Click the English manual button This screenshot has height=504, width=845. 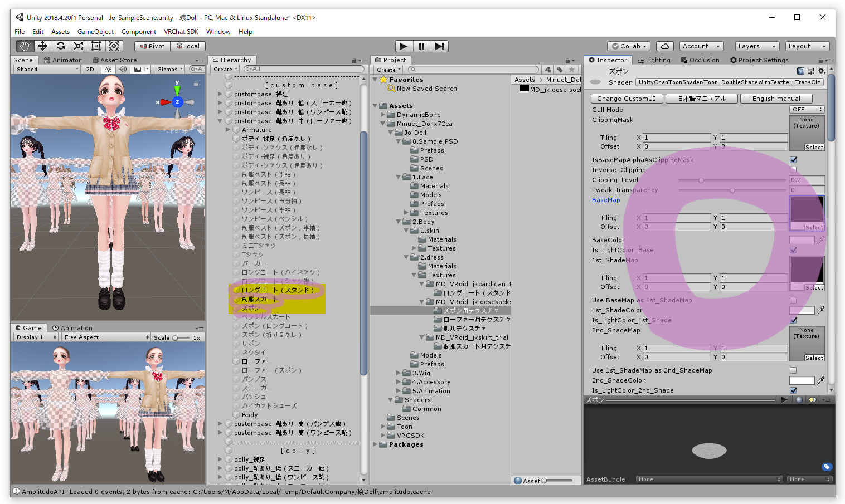click(x=776, y=99)
